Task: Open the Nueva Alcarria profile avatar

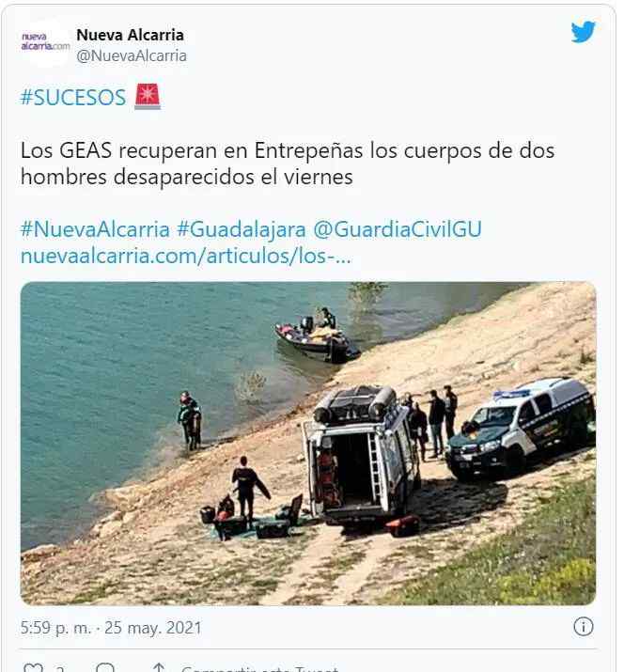Action: pyautogui.click(x=45, y=41)
